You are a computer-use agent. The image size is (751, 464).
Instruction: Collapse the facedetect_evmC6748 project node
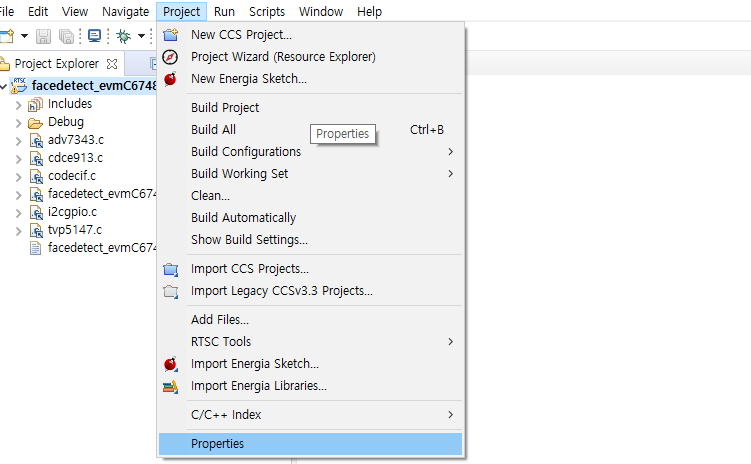(x=3, y=87)
